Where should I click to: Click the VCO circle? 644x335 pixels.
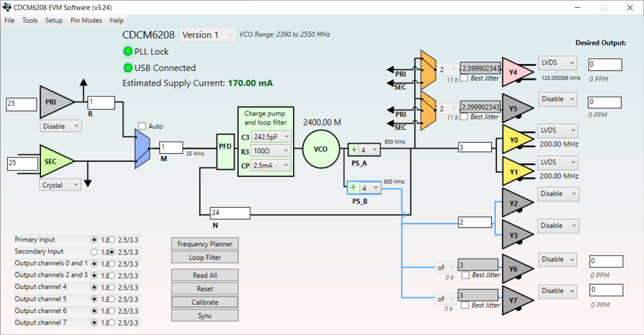pos(320,149)
